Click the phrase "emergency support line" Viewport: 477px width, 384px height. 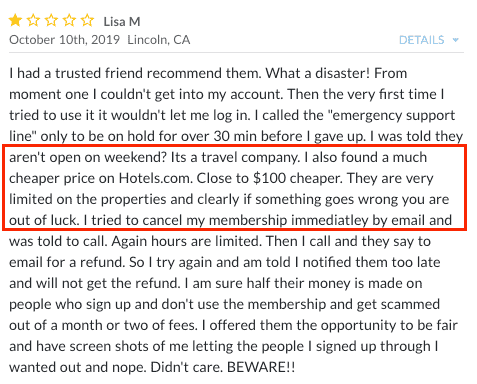392,115
